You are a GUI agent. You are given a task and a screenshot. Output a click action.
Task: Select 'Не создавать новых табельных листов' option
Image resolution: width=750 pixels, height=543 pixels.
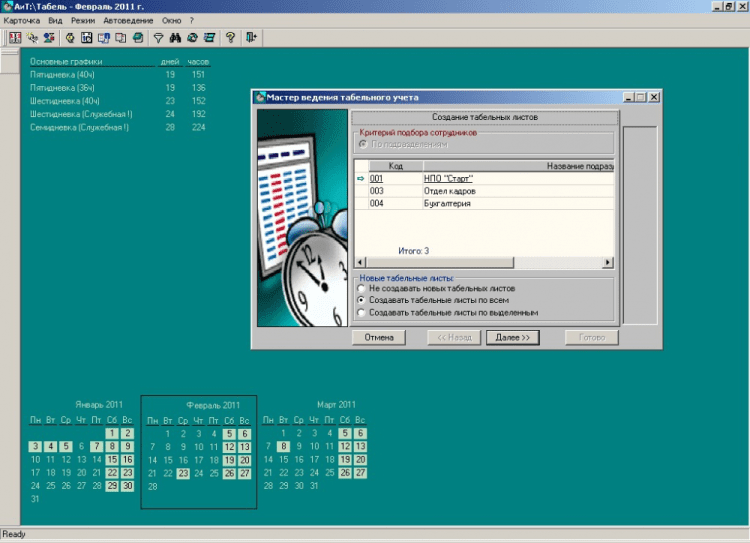coord(361,288)
